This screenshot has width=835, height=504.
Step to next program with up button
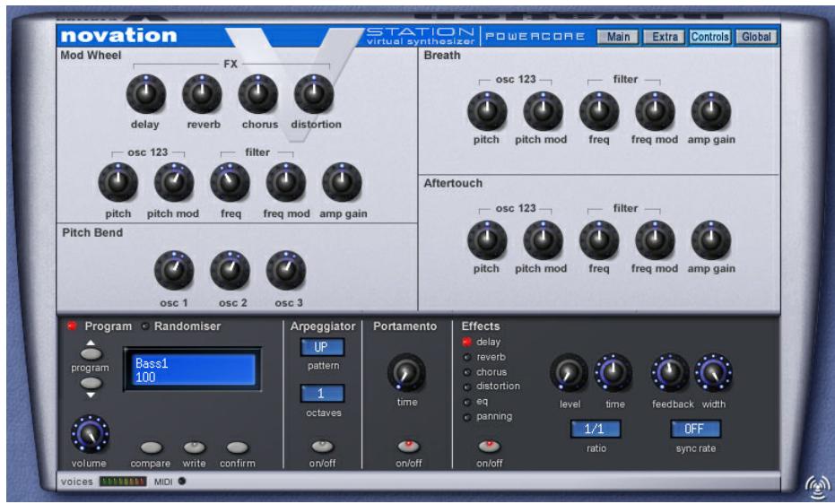pos(91,352)
